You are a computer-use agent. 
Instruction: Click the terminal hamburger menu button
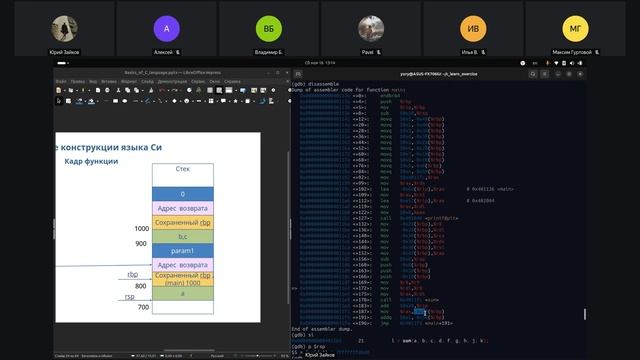point(544,74)
